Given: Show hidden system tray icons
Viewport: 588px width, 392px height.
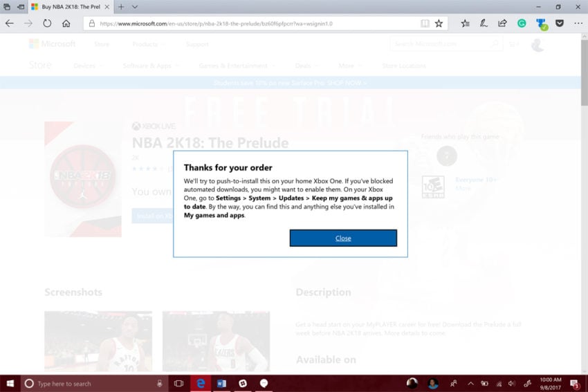Looking at the screenshot, I should tap(470, 384).
